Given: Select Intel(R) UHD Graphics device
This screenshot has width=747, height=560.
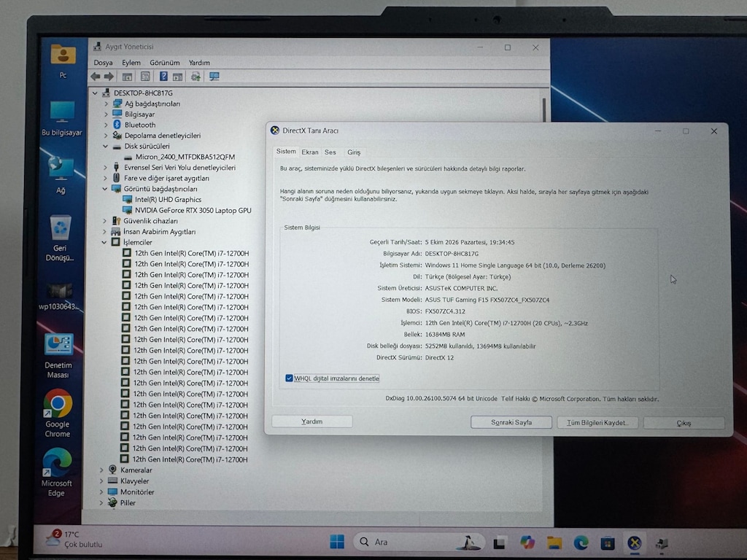Looking at the screenshot, I should (x=168, y=200).
